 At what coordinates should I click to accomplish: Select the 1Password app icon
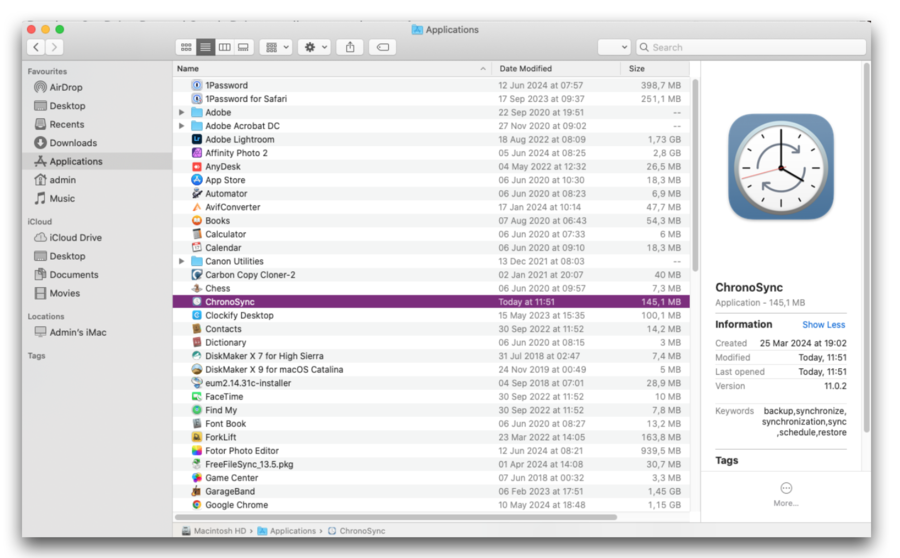[197, 85]
